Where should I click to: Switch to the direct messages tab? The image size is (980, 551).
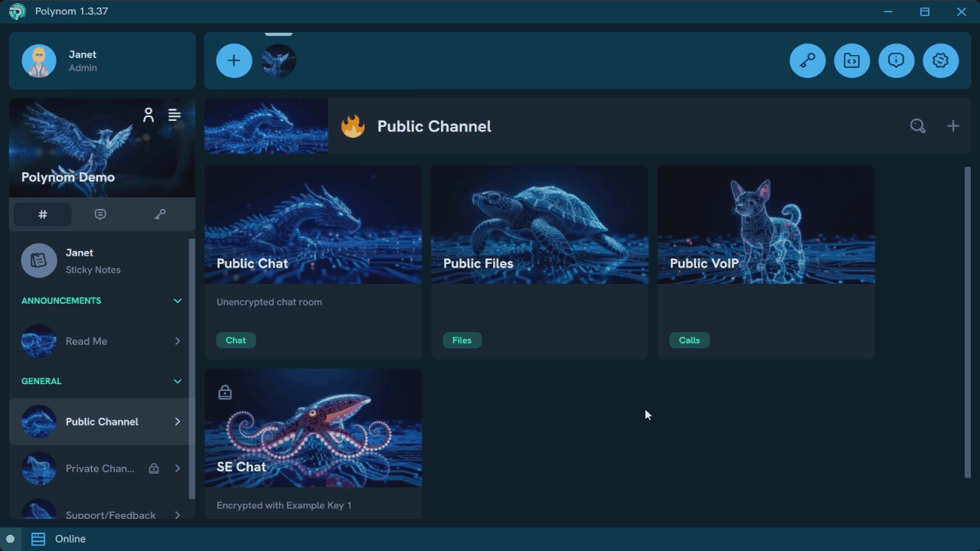coord(100,214)
